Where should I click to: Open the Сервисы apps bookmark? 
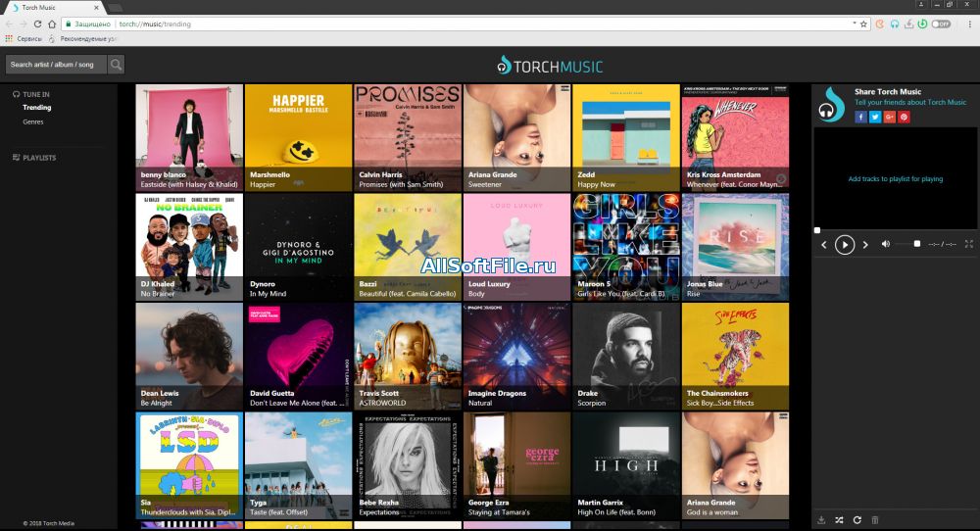(24, 39)
